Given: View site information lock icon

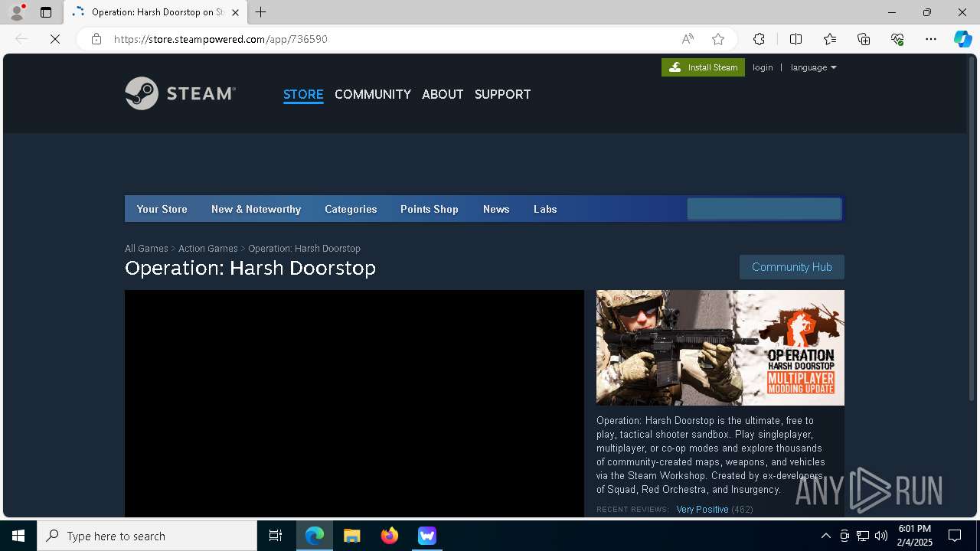Looking at the screenshot, I should (96, 39).
